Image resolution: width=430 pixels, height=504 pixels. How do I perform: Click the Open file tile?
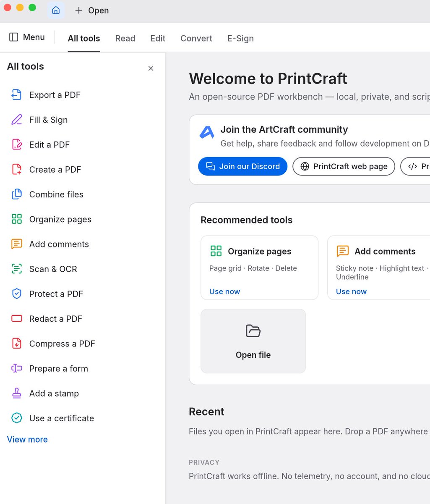253,341
